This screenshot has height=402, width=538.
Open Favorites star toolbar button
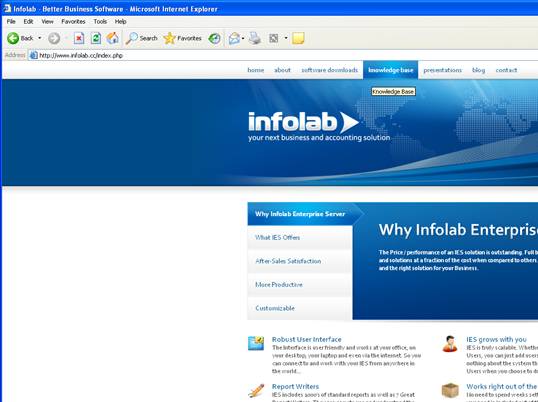(182, 38)
